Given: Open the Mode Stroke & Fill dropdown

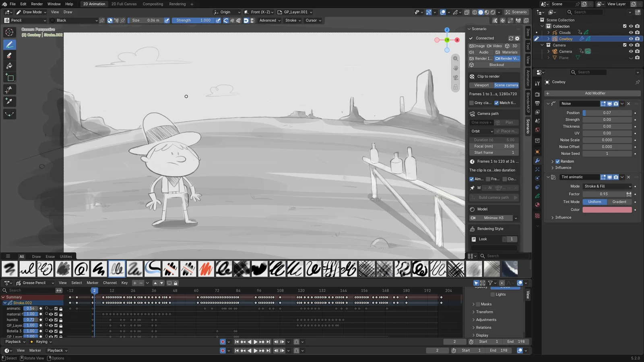Looking at the screenshot, I should (x=607, y=186).
